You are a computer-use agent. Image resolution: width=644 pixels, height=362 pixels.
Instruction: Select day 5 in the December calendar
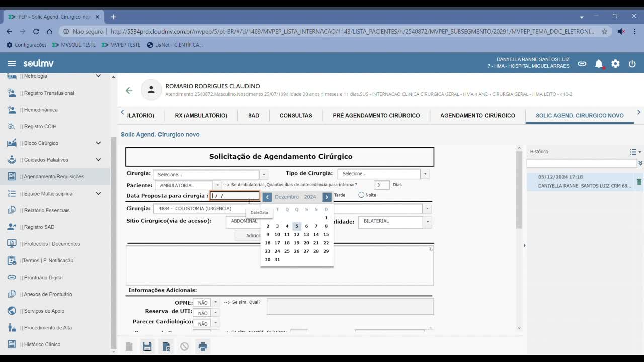[x=296, y=226]
